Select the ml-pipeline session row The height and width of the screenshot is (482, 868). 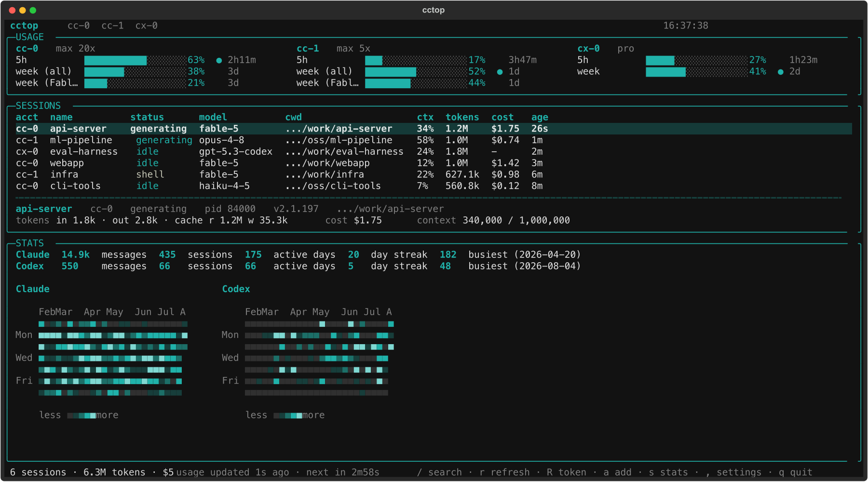click(x=434, y=140)
